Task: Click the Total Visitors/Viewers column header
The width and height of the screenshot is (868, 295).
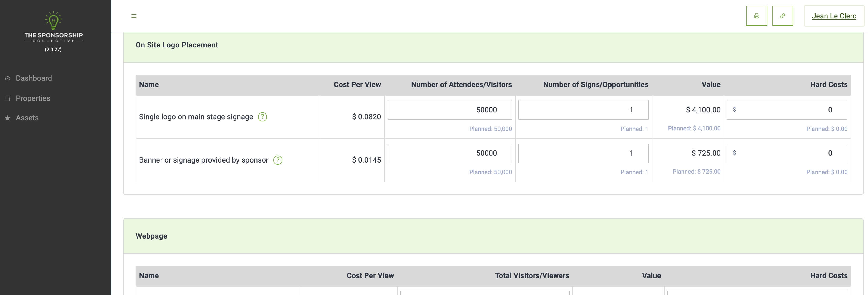Action: [x=532, y=275]
